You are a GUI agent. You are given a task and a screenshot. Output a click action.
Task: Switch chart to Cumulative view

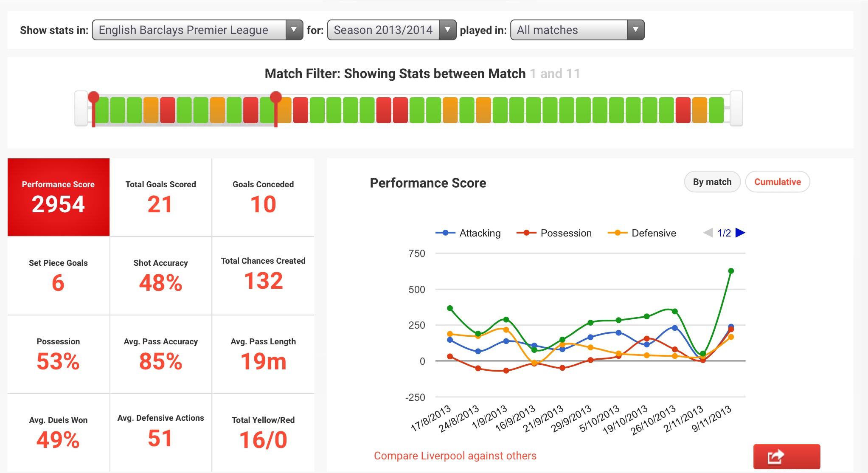tap(777, 182)
